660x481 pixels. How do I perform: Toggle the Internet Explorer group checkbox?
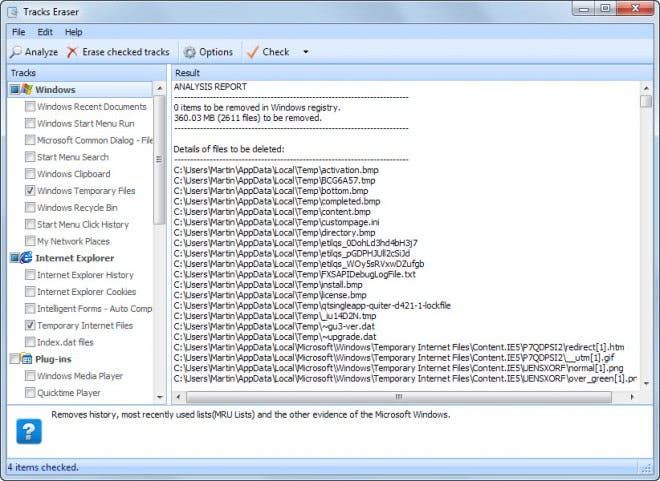pos(15,258)
